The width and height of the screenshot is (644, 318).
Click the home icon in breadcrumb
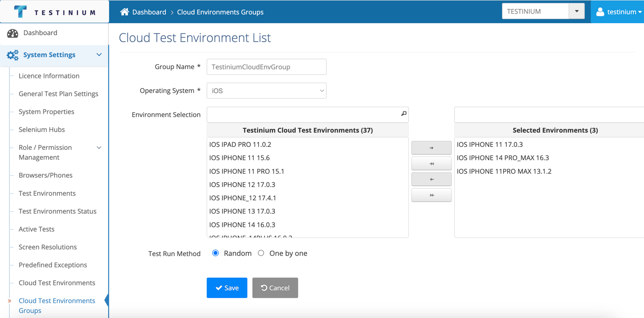pos(125,12)
